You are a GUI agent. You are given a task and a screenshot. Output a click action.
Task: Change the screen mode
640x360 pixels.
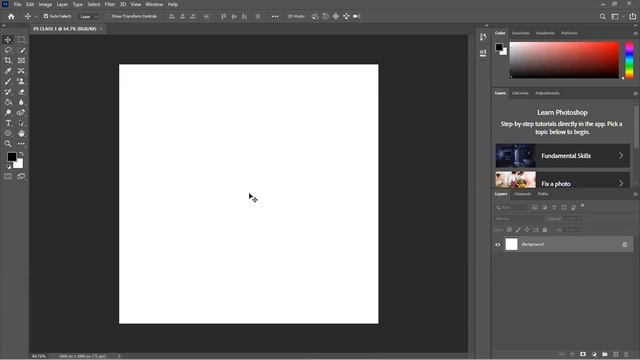(21, 176)
